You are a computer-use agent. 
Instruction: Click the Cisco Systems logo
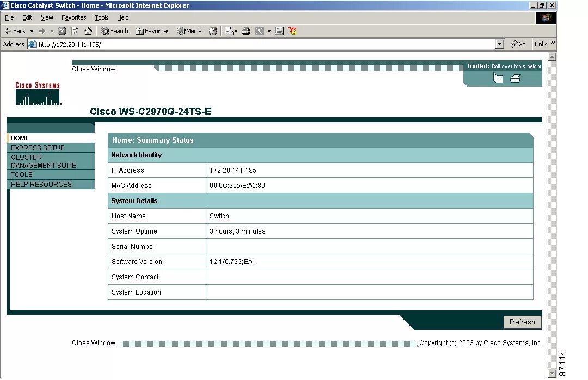[38, 94]
